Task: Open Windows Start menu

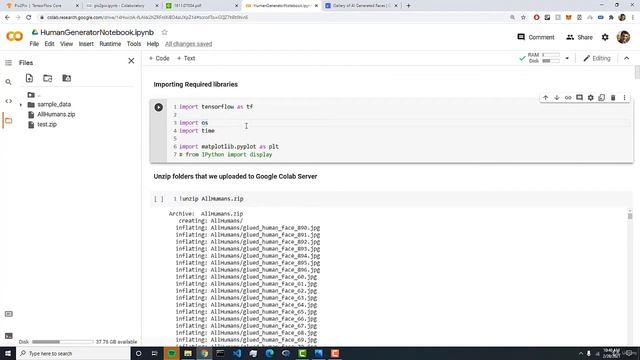Action: click(8, 353)
